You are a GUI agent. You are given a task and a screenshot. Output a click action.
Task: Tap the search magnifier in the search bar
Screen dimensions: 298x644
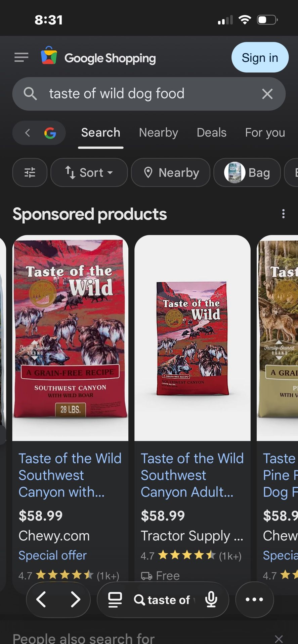coord(30,94)
